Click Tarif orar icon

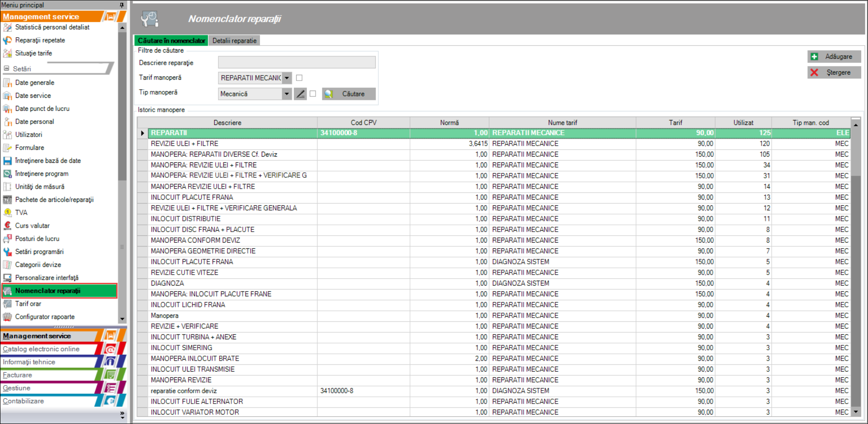7,304
